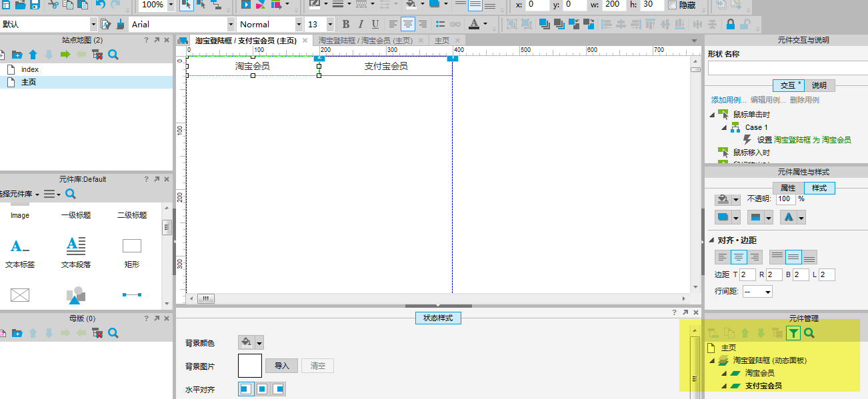The height and width of the screenshot is (399, 868).
Task: Click the Cut scissors icon
Action: point(53,4)
